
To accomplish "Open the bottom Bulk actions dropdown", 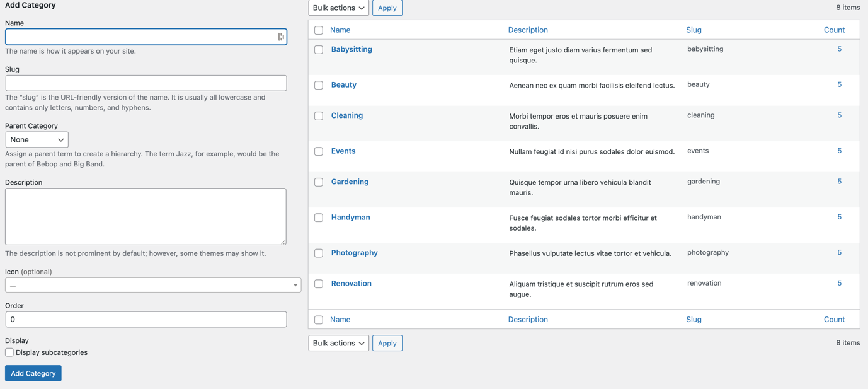I will click(x=338, y=343).
